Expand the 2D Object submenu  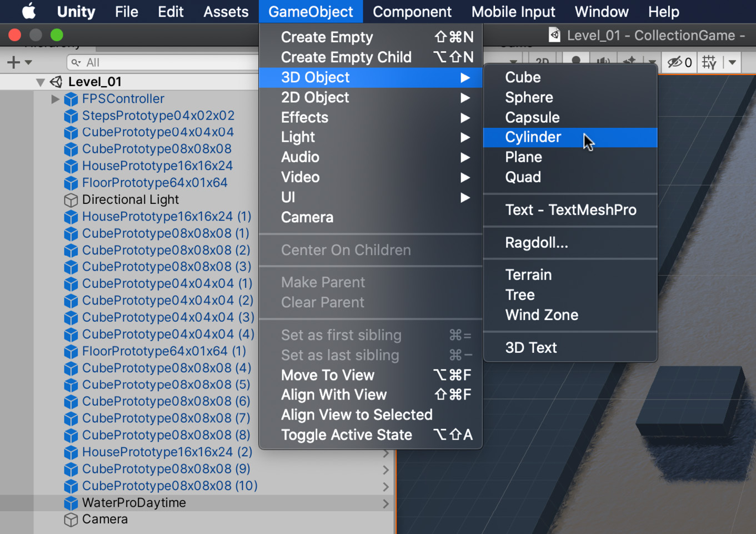(x=371, y=97)
